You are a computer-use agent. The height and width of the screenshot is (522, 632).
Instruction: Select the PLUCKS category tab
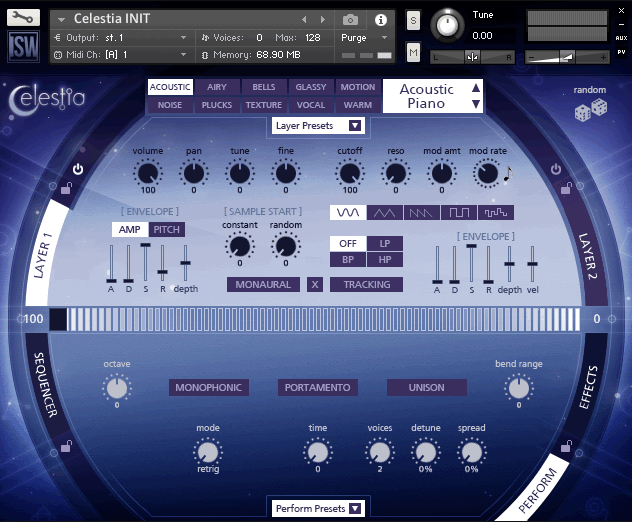(x=217, y=105)
